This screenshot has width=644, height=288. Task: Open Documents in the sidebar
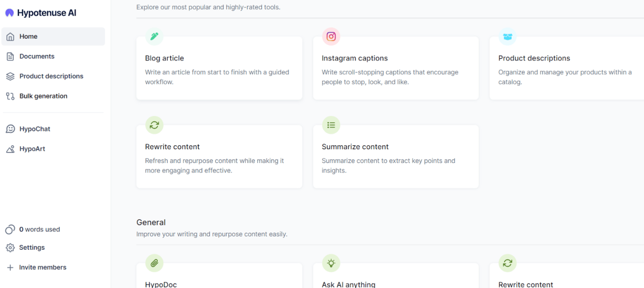click(53, 56)
